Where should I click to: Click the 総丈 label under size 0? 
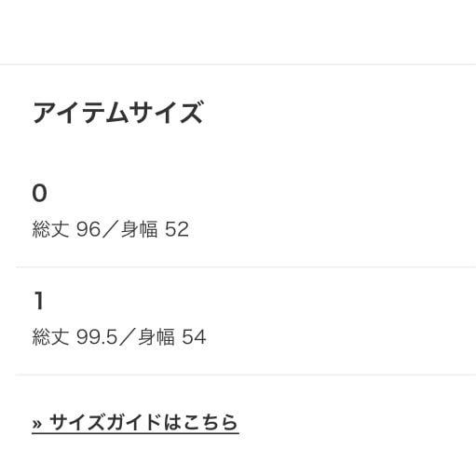click(50, 229)
